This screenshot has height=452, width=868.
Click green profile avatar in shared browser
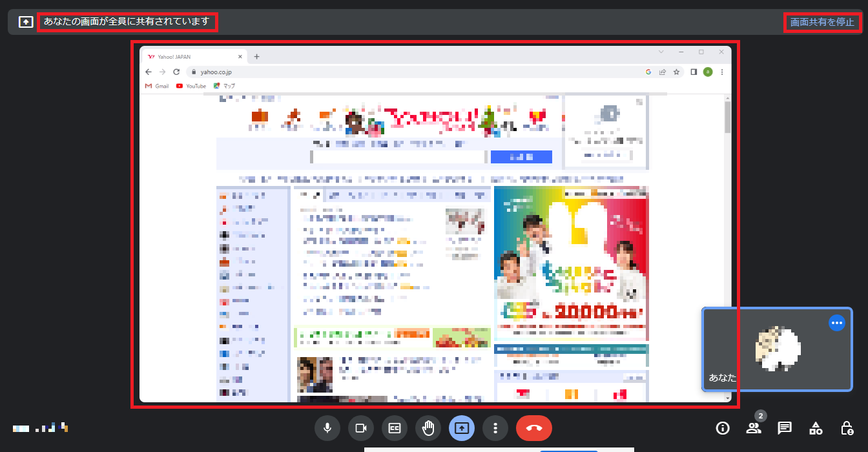point(708,72)
